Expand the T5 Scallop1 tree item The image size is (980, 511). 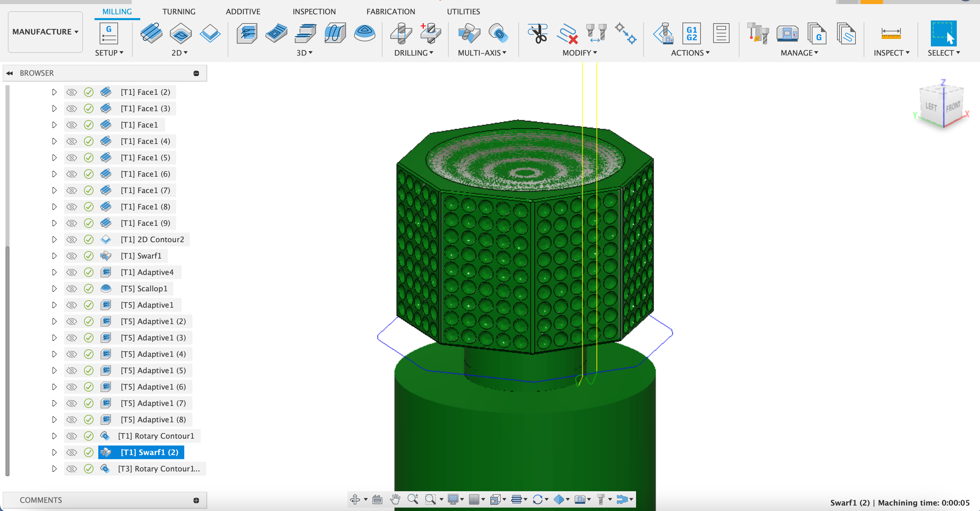(x=55, y=288)
